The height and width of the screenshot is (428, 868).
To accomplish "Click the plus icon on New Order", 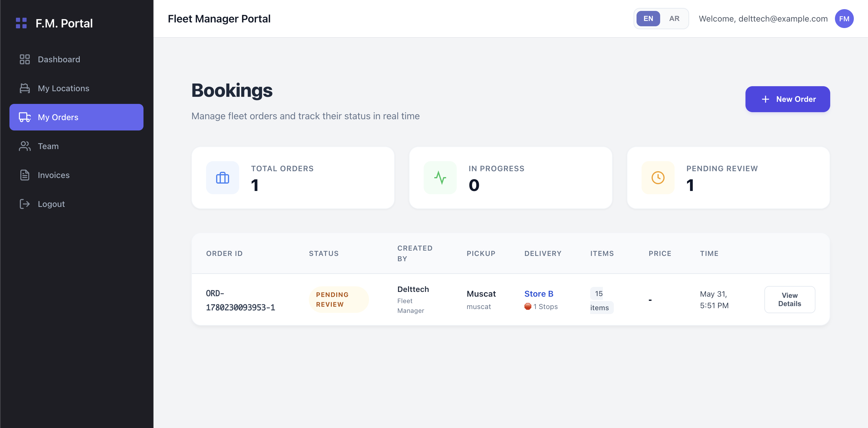I will coord(765,99).
